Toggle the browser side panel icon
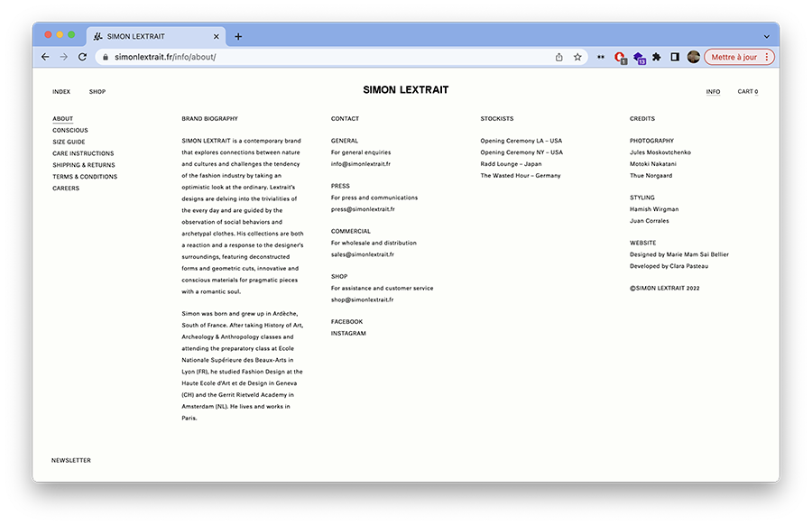Screen dimensions: 812x525 coord(675,57)
